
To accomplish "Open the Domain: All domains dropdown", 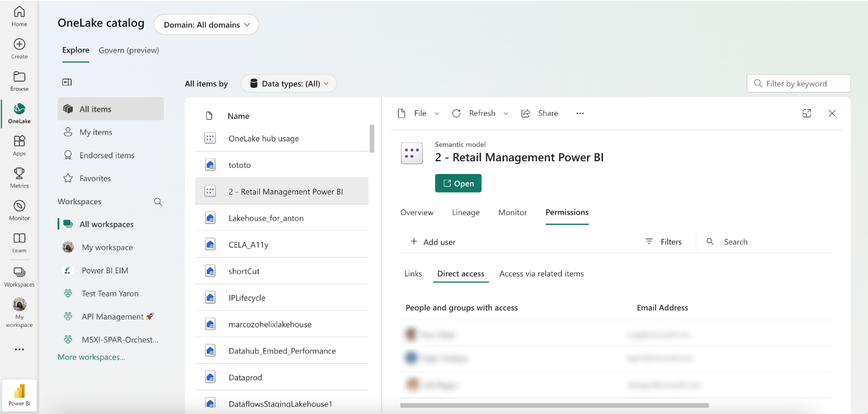I will click(207, 25).
